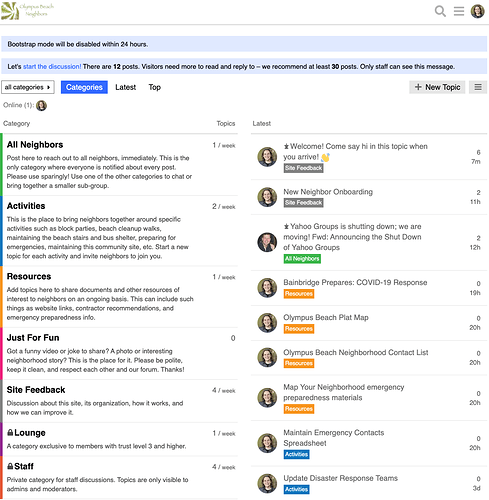Click the '7m' time on Welcome topic

tap(476, 162)
